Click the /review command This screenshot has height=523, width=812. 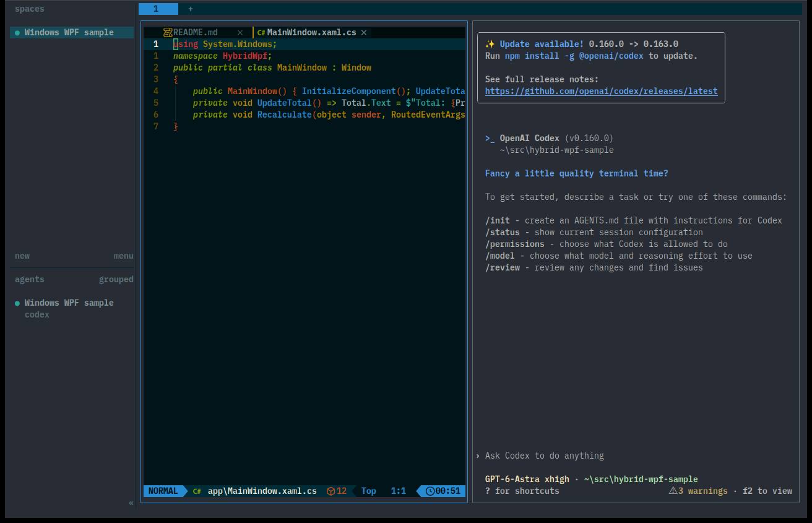pos(503,267)
